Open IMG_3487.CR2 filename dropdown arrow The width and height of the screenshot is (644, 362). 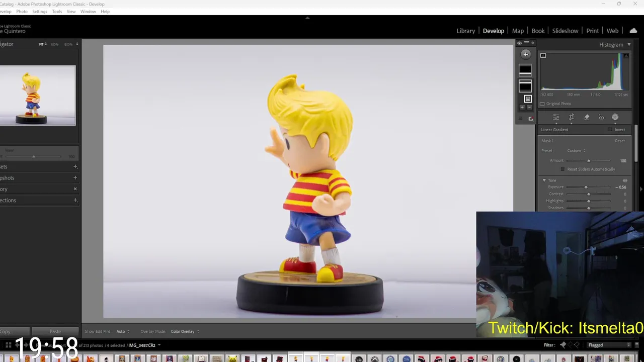coord(159,345)
